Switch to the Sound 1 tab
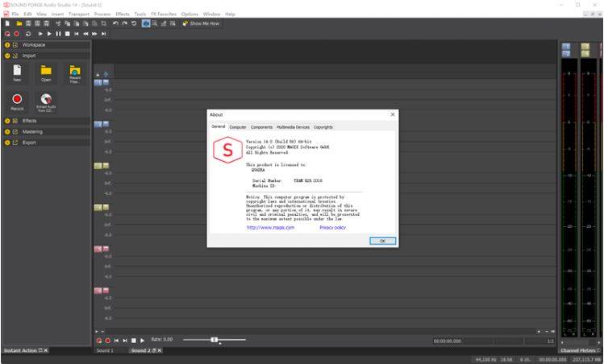Viewport: 604px width, 364px height. (x=105, y=350)
